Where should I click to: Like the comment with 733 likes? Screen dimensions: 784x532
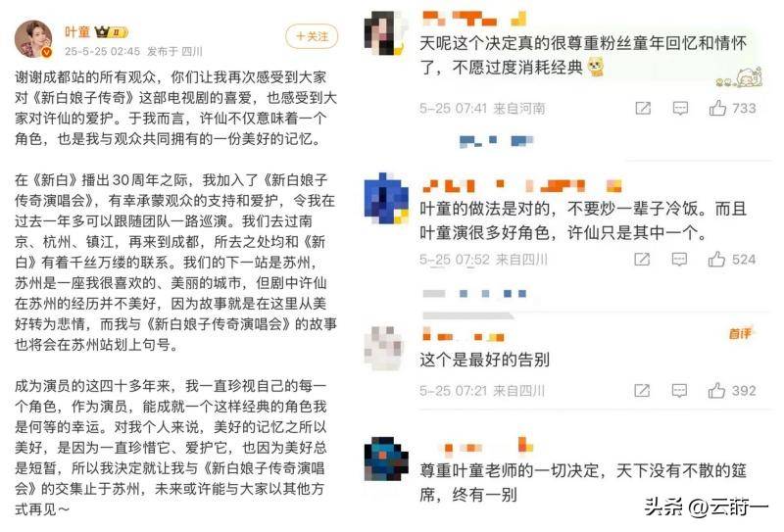(732, 108)
